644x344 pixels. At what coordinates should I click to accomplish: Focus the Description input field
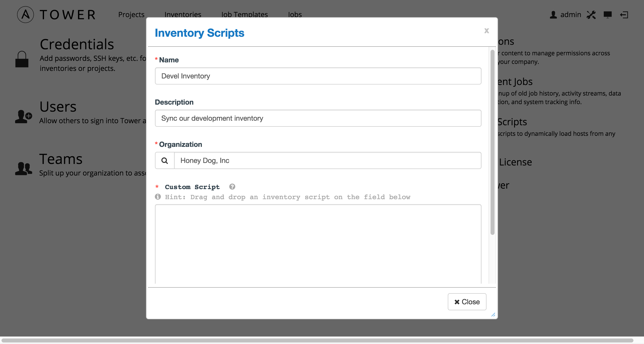[x=318, y=118]
